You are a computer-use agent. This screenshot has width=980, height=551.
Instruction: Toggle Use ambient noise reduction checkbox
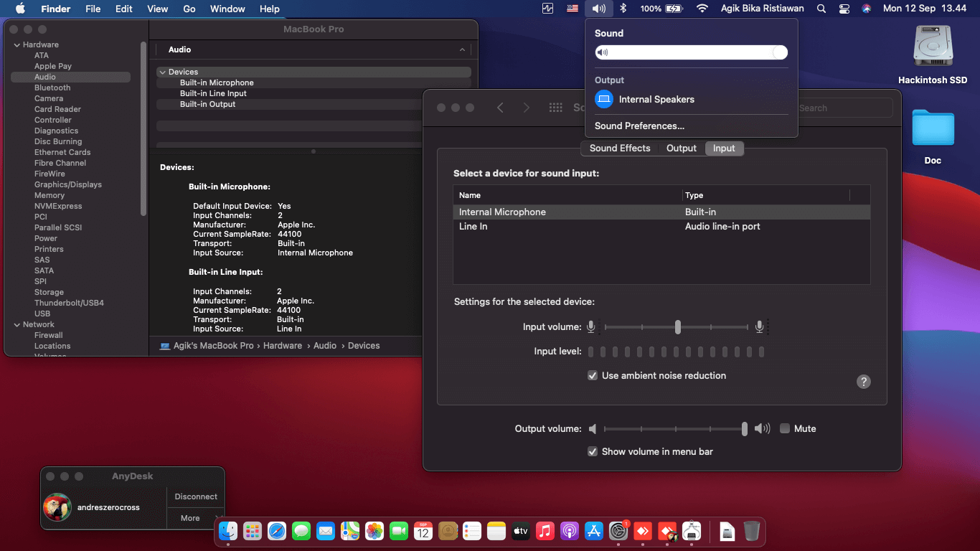point(593,375)
